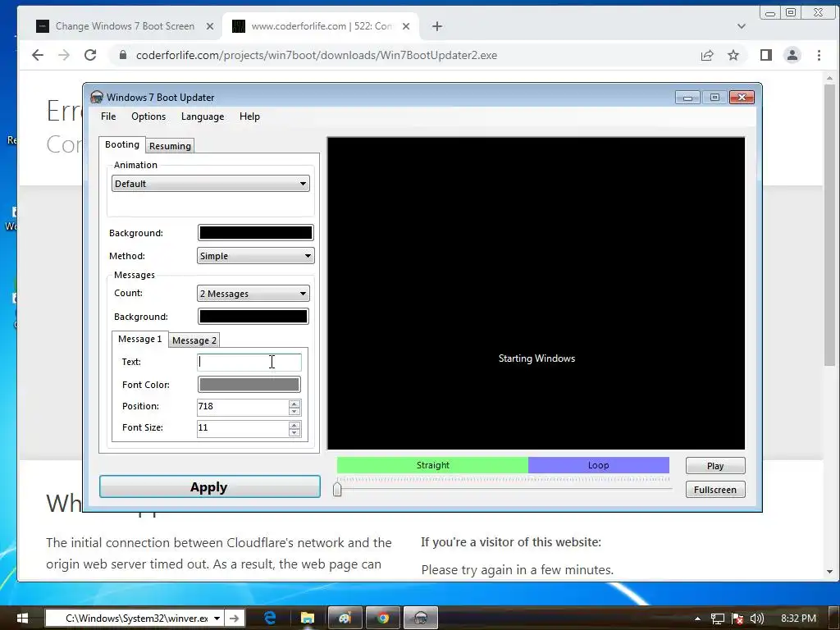
Task: Close the coderforlife.com browser tab
Action: (x=406, y=25)
